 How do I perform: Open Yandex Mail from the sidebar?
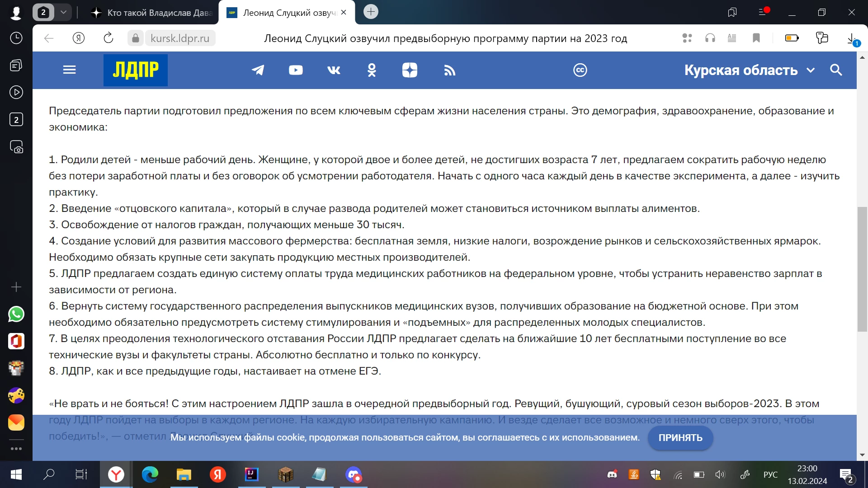coord(16,422)
